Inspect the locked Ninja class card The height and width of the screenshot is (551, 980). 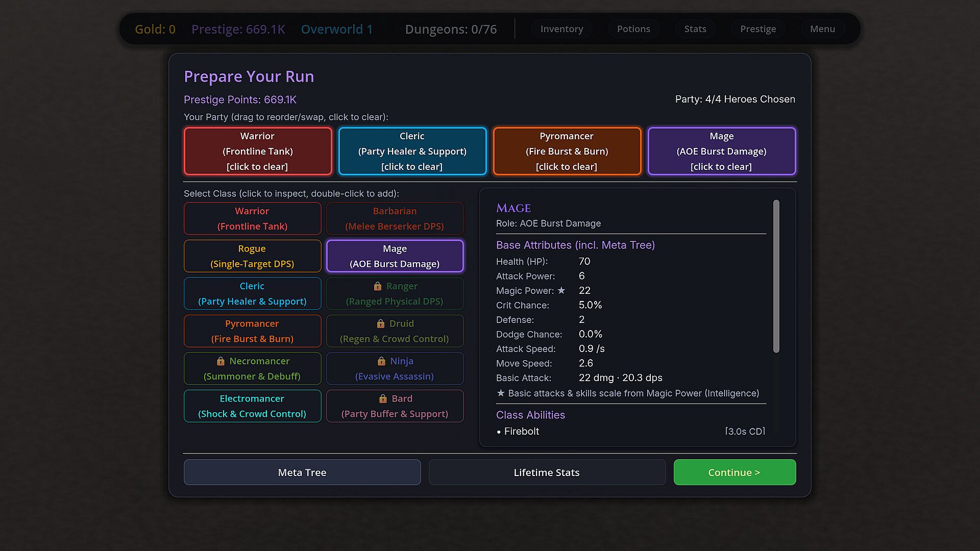click(395, 368)
